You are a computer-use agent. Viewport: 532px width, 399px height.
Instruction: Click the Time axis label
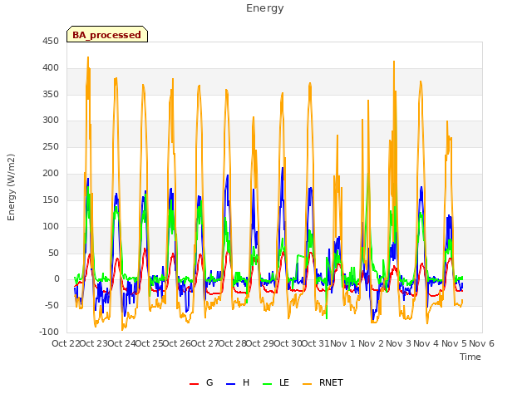[x=470, y=357]
